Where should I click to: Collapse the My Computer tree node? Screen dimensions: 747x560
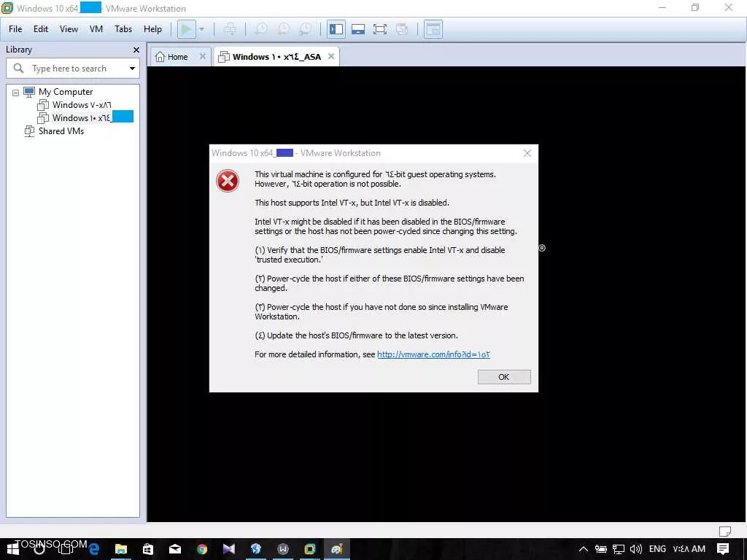(16, 93)
